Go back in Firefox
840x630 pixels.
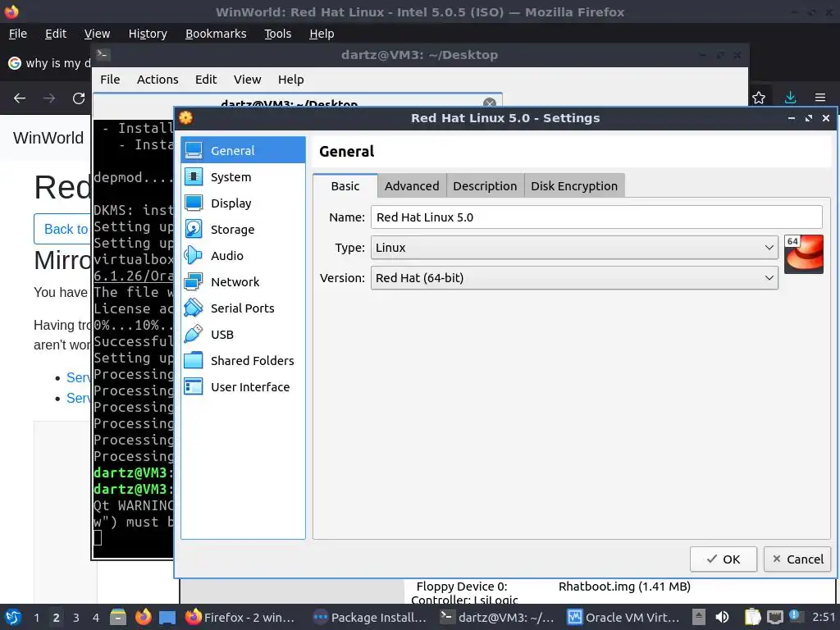(x=20, y=98)
